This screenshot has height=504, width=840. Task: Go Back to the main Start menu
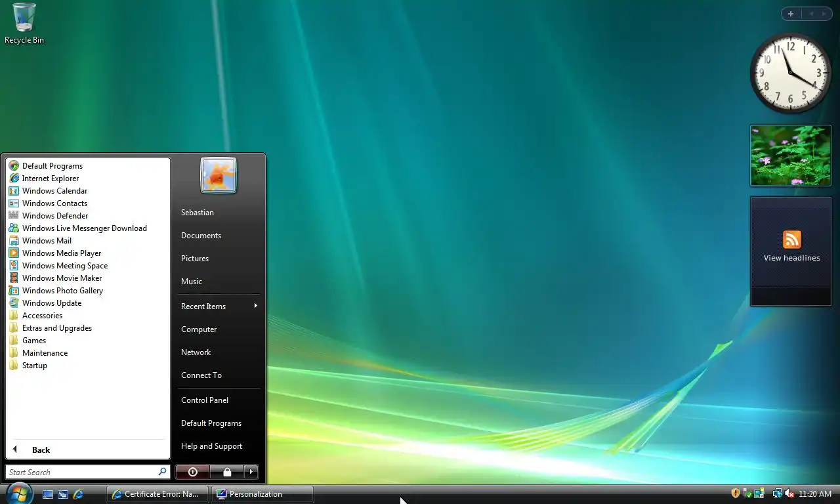pos(88,450)
